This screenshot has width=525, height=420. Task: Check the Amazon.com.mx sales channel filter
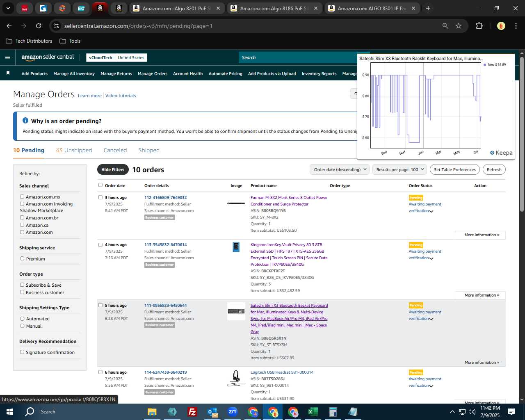pos(22,196)
